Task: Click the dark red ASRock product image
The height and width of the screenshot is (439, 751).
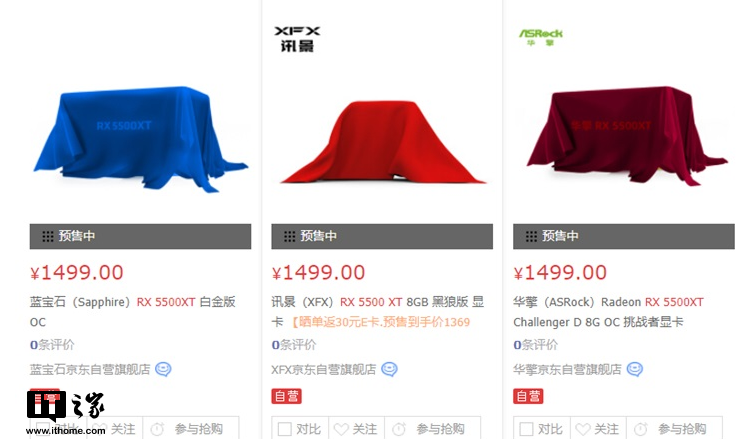Action: point(627,136)
